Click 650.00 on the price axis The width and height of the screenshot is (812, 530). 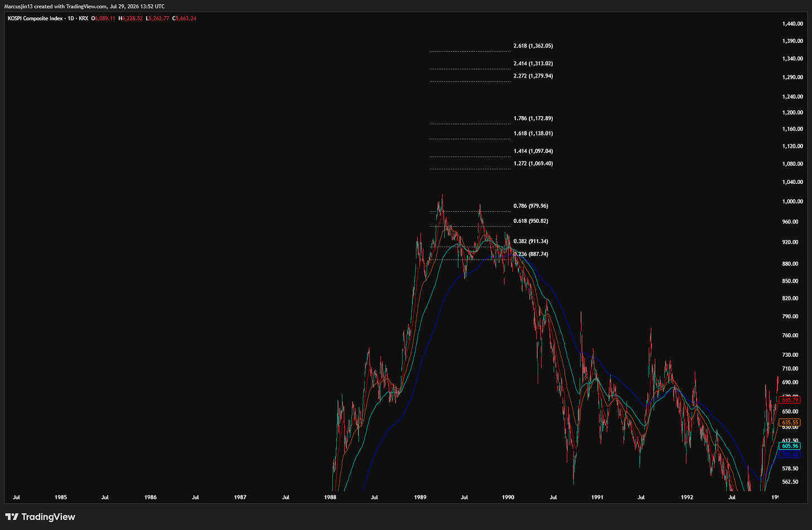point(790,412)
